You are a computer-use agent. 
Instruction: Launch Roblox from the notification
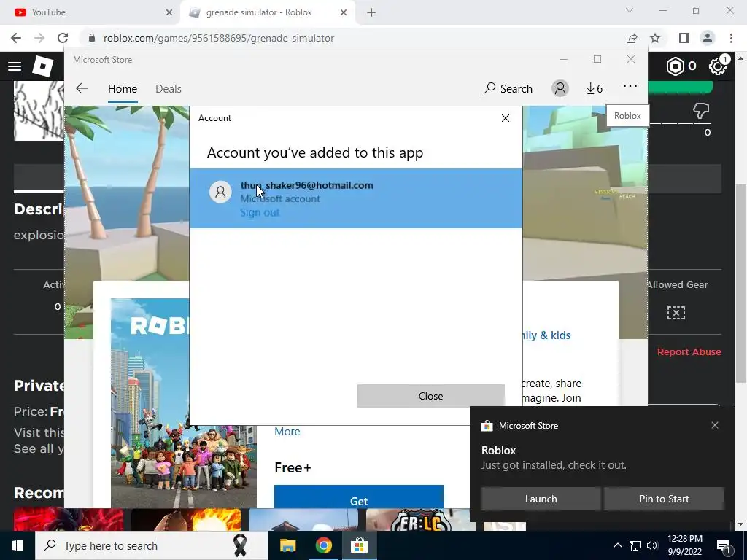pyautogui.click(x=541, y=499)
